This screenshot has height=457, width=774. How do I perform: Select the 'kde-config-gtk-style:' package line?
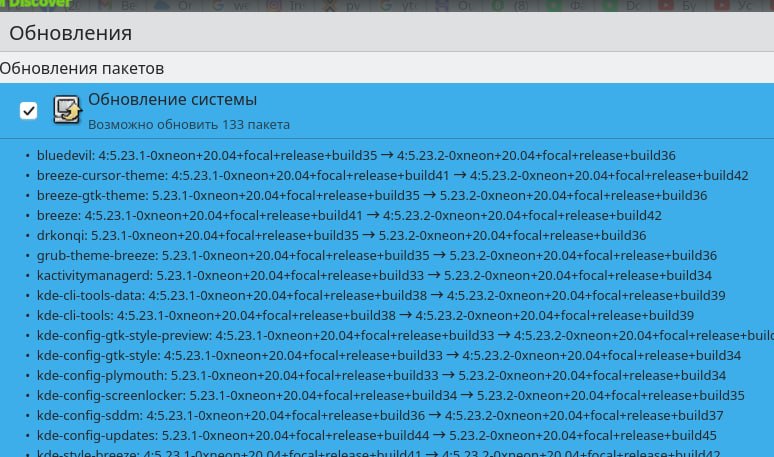(x=389, y=355)
